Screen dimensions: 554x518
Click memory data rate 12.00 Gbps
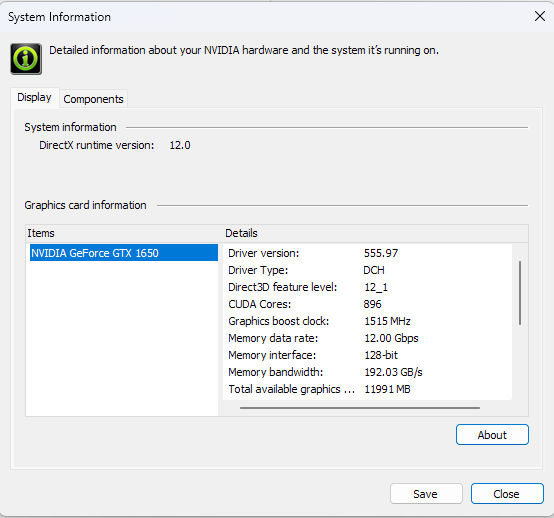click(391, 338)
